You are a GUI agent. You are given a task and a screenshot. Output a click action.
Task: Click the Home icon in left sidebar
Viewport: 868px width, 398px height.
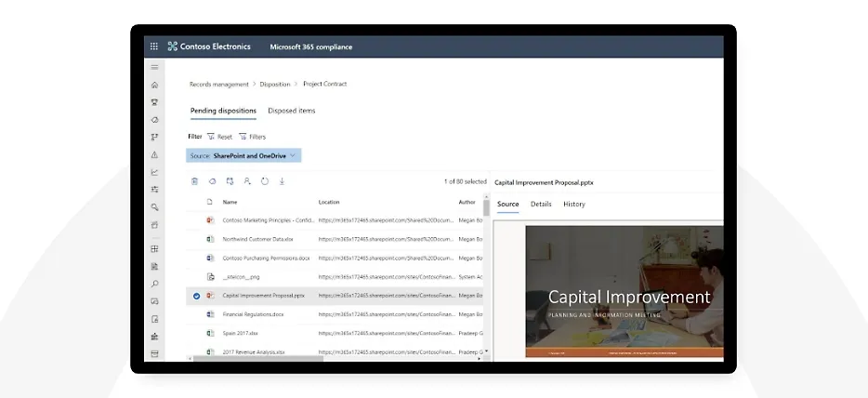click(154, 85)
